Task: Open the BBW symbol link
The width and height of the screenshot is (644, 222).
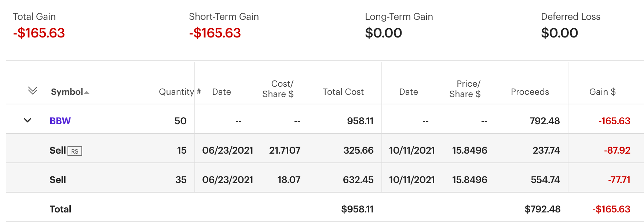Action: (60, 121)
